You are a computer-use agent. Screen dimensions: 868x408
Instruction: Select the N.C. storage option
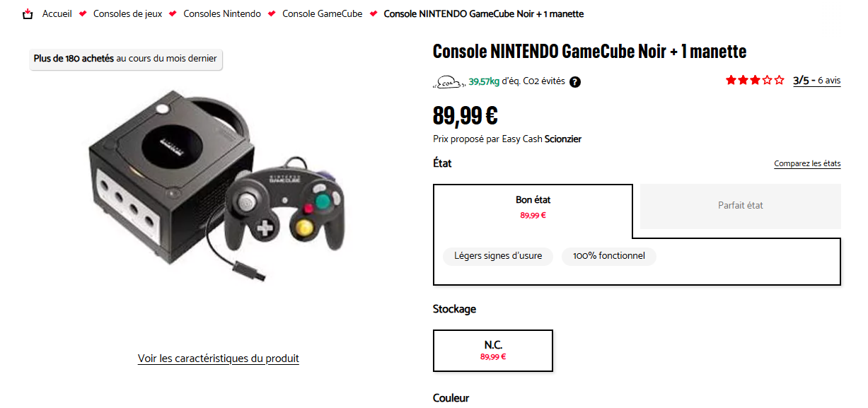pyautogui.click(x=492, y=350)
